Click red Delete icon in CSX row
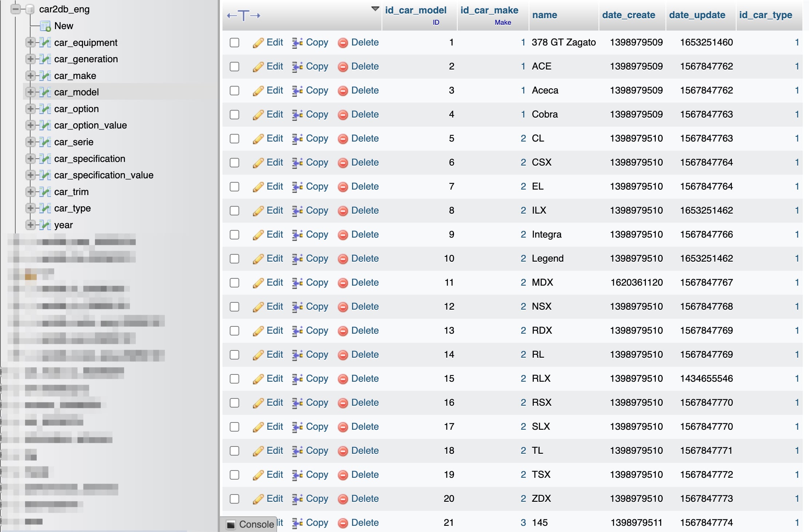The image size is (809, 532). click(343, 163)
